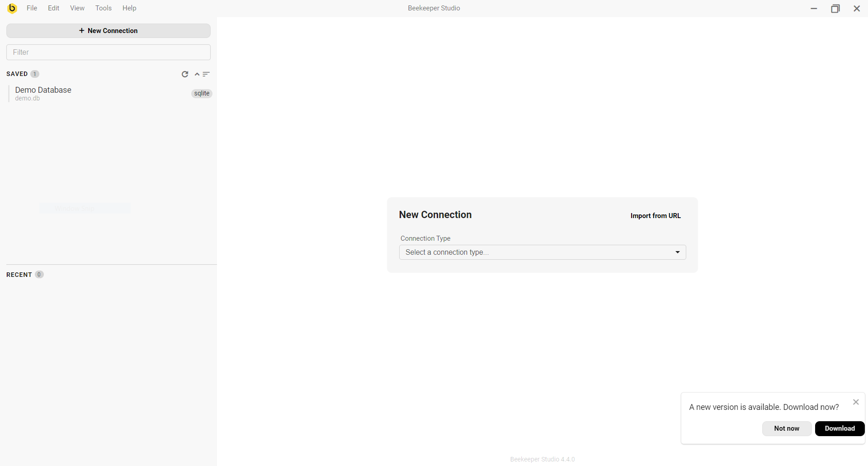Refresh the saved connections list
Viewport: 868px width, 466px height.
[x=185, y=74]
